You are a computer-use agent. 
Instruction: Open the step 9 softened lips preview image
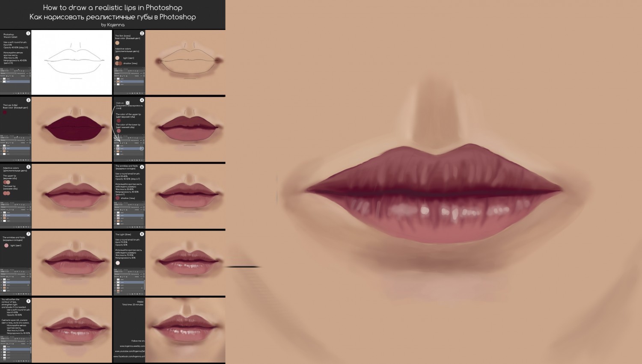72,330
